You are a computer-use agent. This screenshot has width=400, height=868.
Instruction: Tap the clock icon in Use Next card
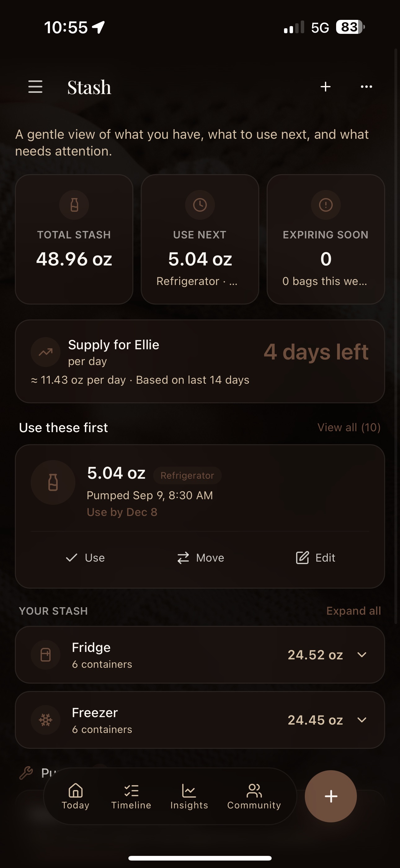pyautogui.click(x=200, y=205)
